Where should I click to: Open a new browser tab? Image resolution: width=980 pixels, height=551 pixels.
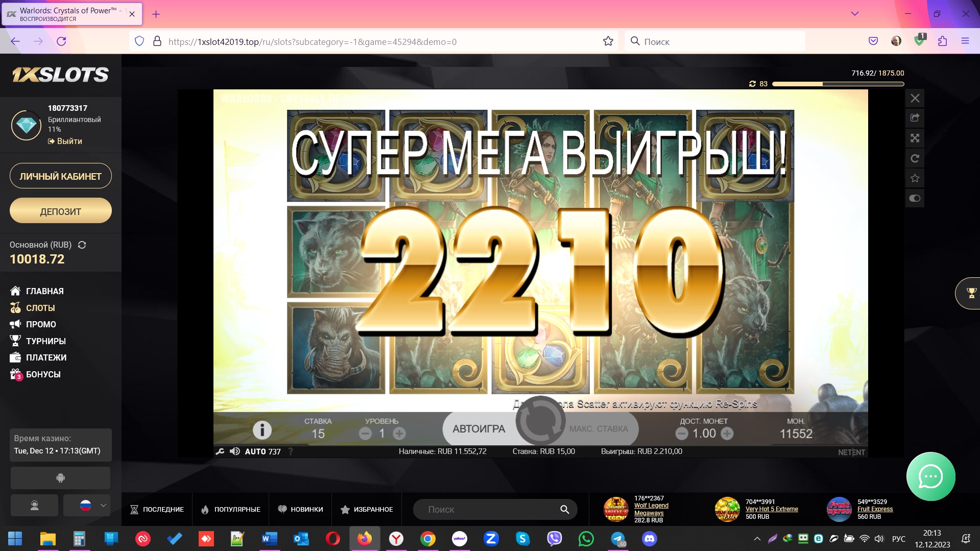[x=156, y=14]
